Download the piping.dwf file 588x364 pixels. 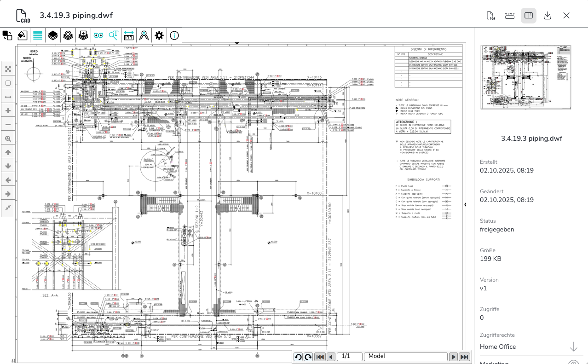(548, 16)
